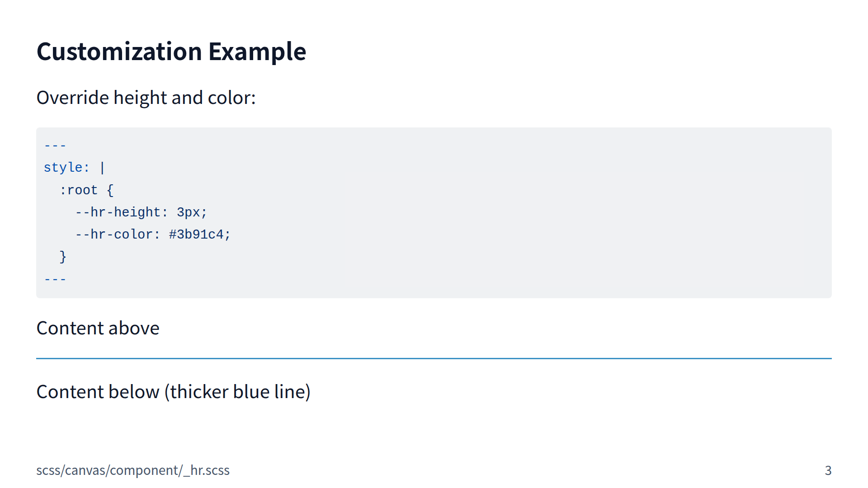Click the closing curly brace in code
Screen dimensions: 868x488
pos(63,257)
